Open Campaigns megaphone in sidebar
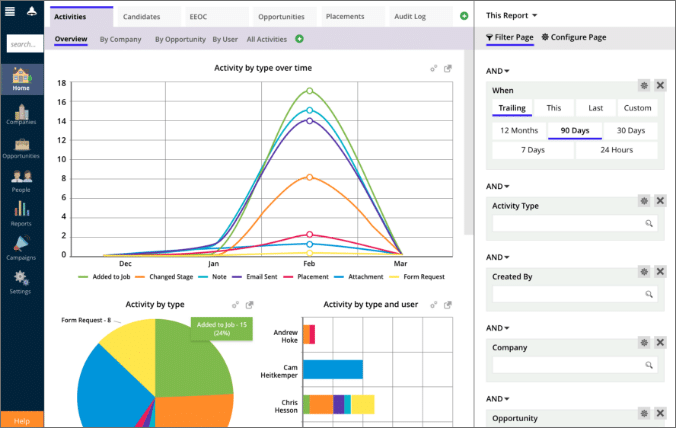The height and width of the screenshot is (428, 676). click(x=21, y=248)
